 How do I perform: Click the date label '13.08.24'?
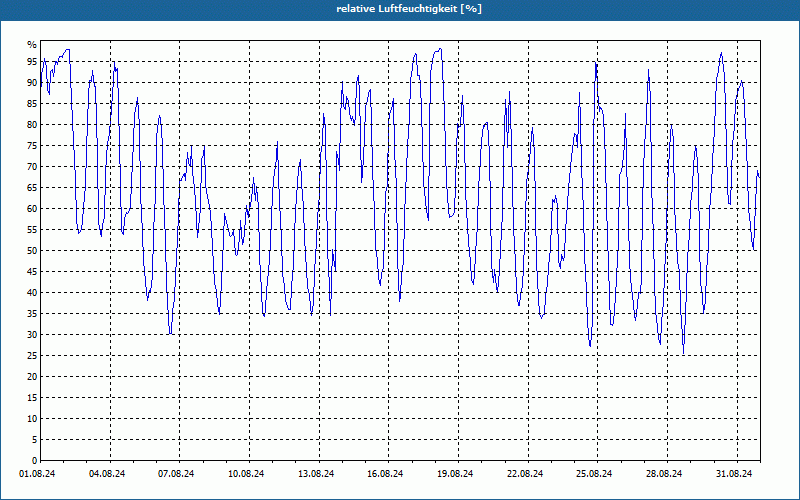(316, 474)
